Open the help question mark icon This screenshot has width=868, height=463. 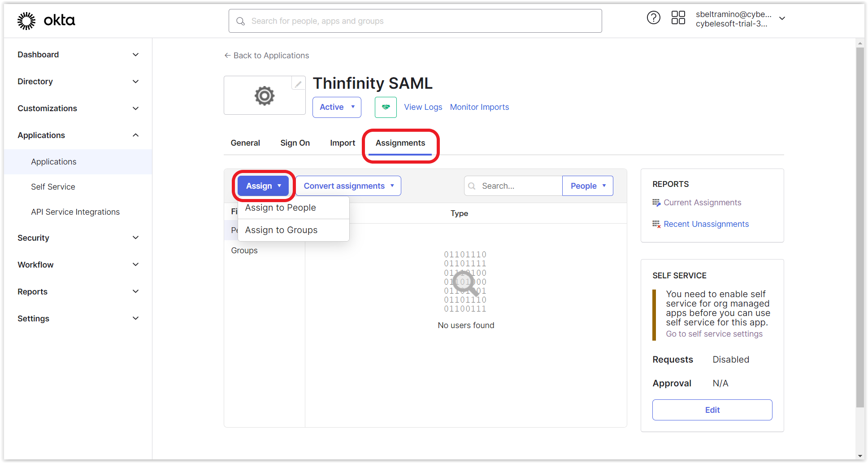[x=653, y=18]
